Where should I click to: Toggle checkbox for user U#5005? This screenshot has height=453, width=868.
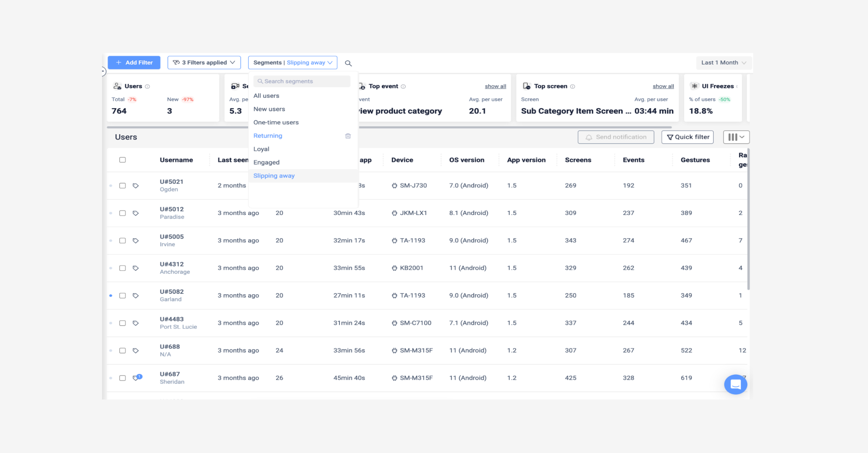click(x=123, y=240)
